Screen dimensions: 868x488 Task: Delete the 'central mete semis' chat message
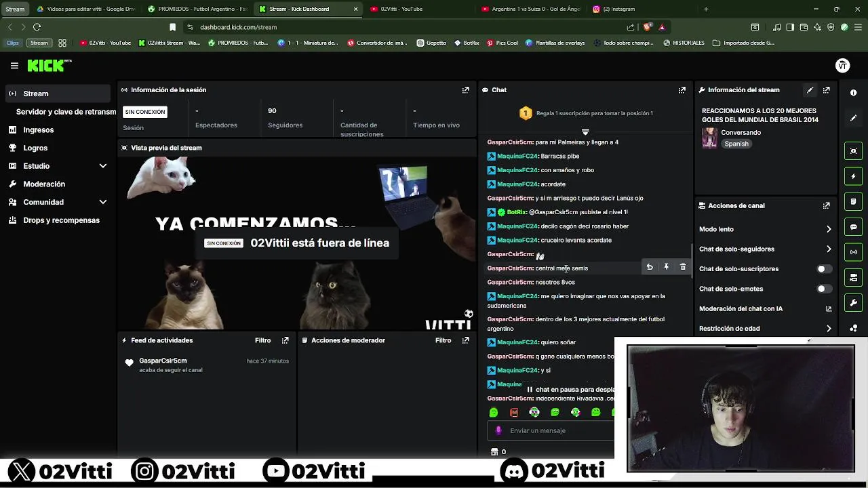(x=683, y=267)
